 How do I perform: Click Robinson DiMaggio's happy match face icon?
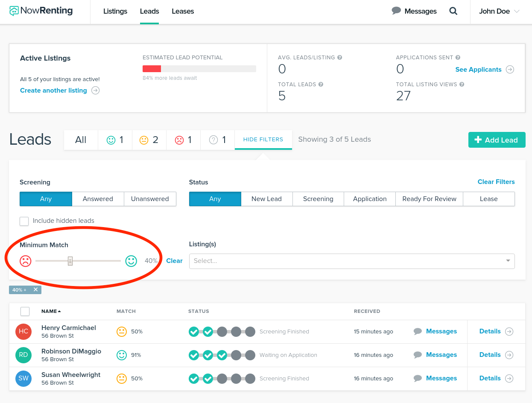click(x=122, y=355)
